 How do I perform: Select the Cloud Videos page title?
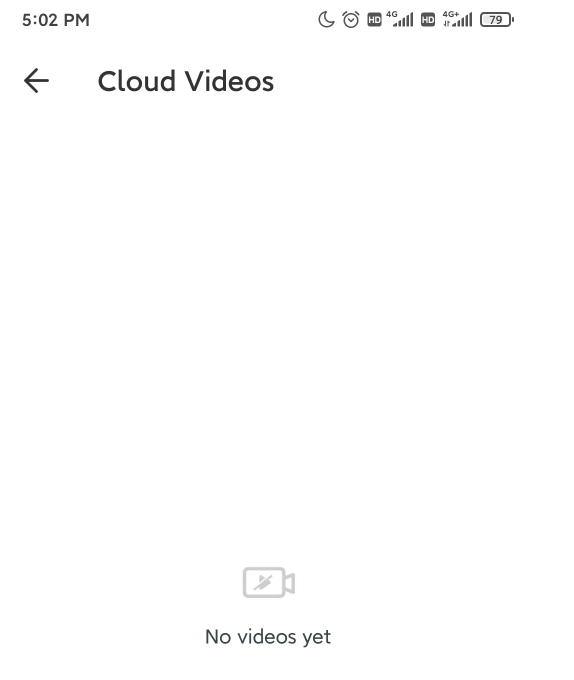[186, 81]
